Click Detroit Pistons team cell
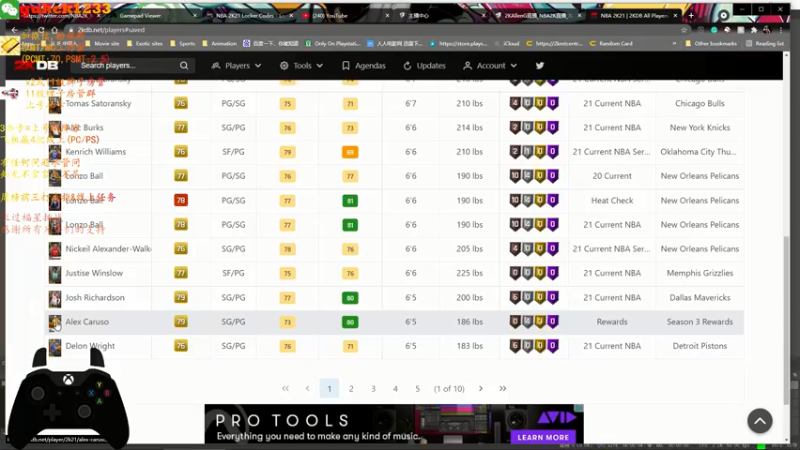The height and width of the screenshot is (450, 800). 699,346
